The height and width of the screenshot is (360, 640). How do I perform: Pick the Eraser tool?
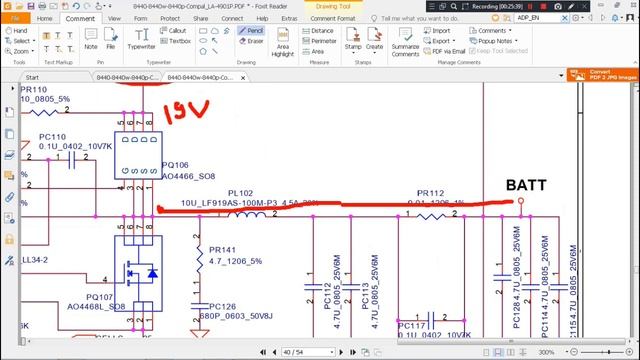251,41
